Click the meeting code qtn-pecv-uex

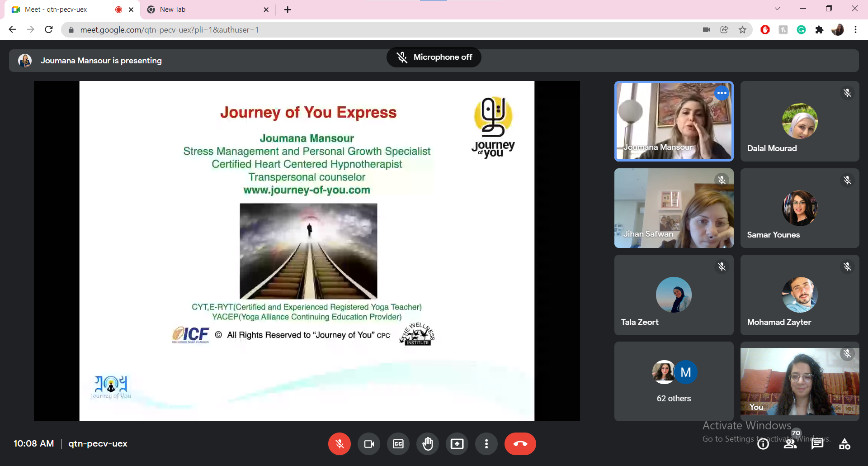pos(98,444)
